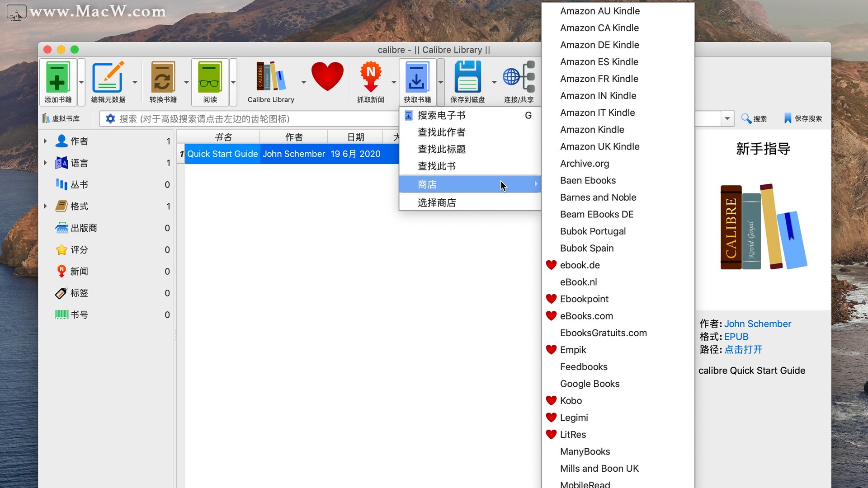This screenshot has height=488, width=868.
Task: Open the Convert Books dropdown arrow
Action: [186, 82]
